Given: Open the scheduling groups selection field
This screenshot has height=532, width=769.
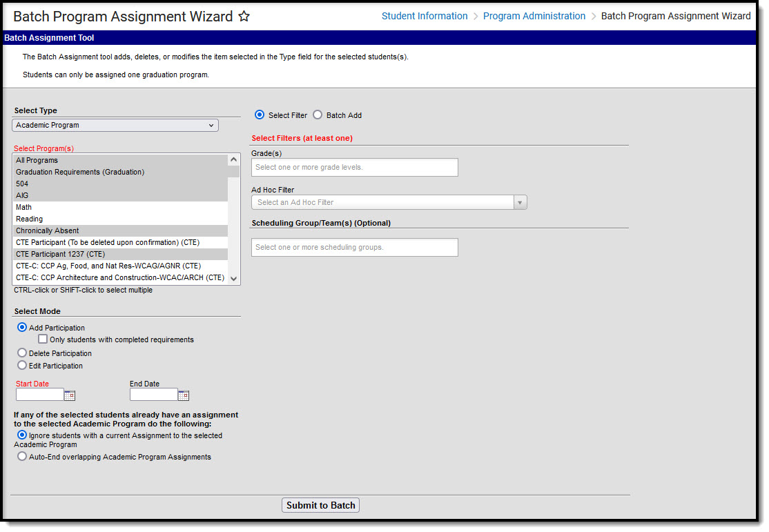Looking at the screenshot, I should tap(355, 247).
